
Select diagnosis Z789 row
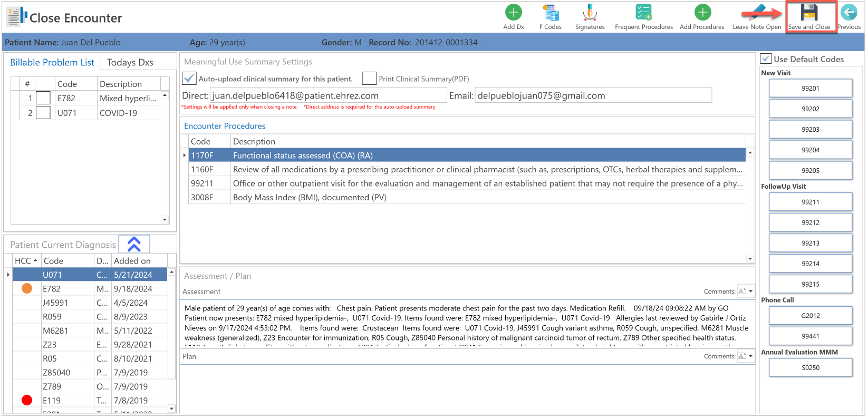(90, 386)
